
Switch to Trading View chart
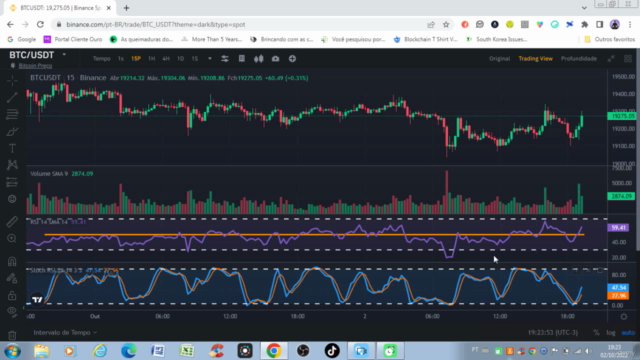[x=536, y=59]
